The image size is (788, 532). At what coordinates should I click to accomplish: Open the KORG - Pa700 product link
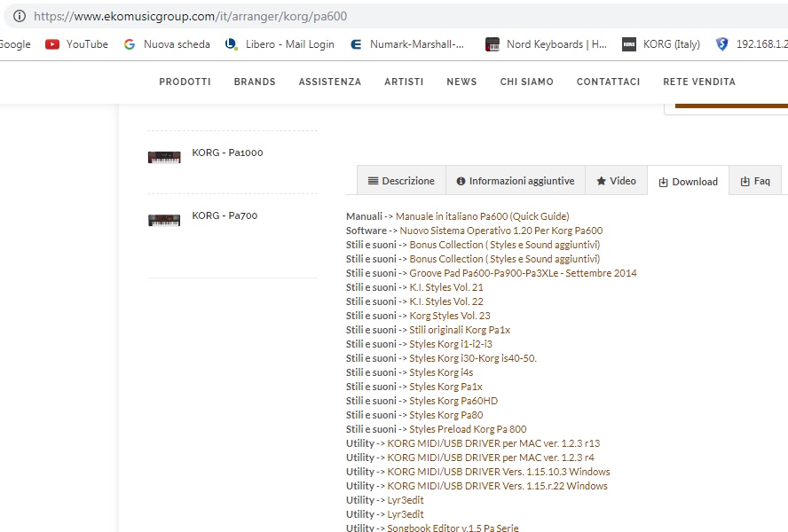tap(225, 215)
